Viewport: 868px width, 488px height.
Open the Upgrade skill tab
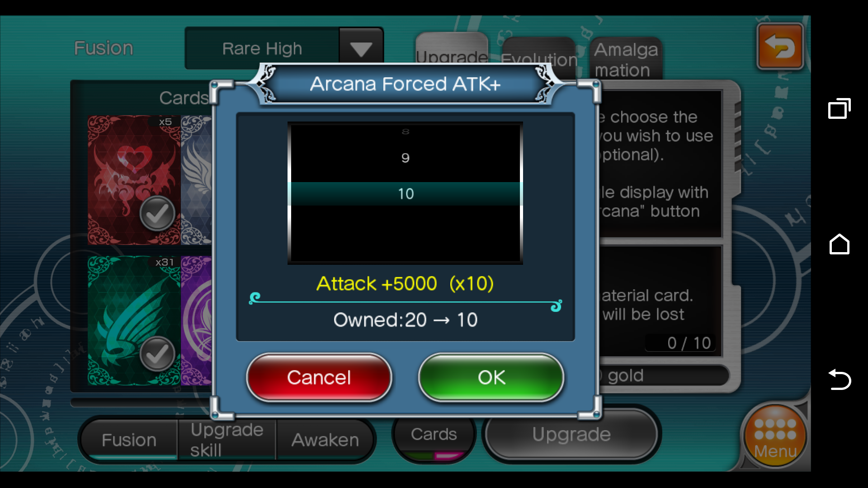tap(227, 440)
